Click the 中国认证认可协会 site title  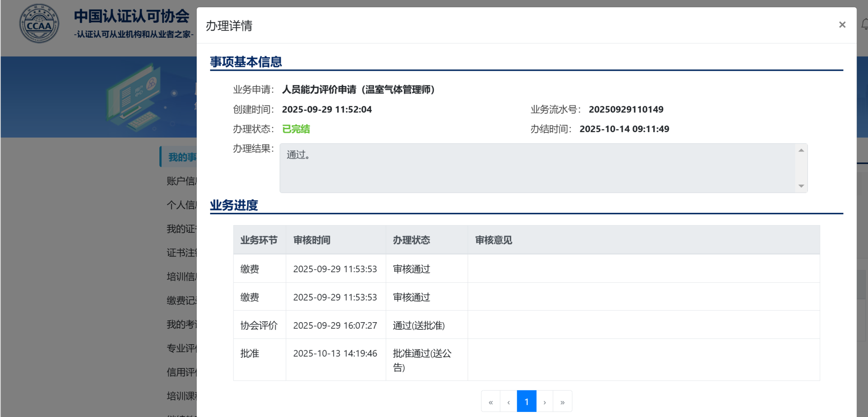click(x=131, y=17)
